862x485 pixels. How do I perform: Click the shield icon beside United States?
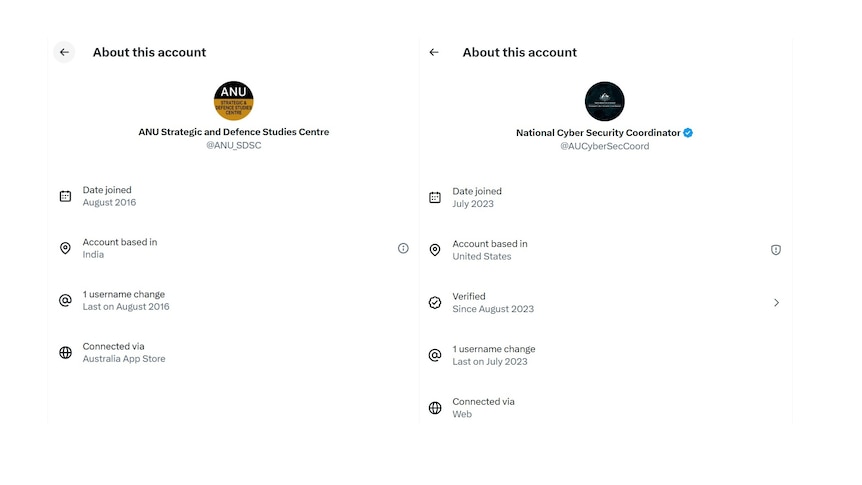pyautogui.click(x=776, y=250)
